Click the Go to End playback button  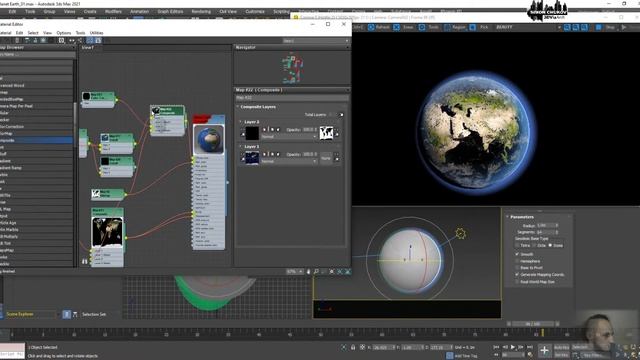pos(529,347)
